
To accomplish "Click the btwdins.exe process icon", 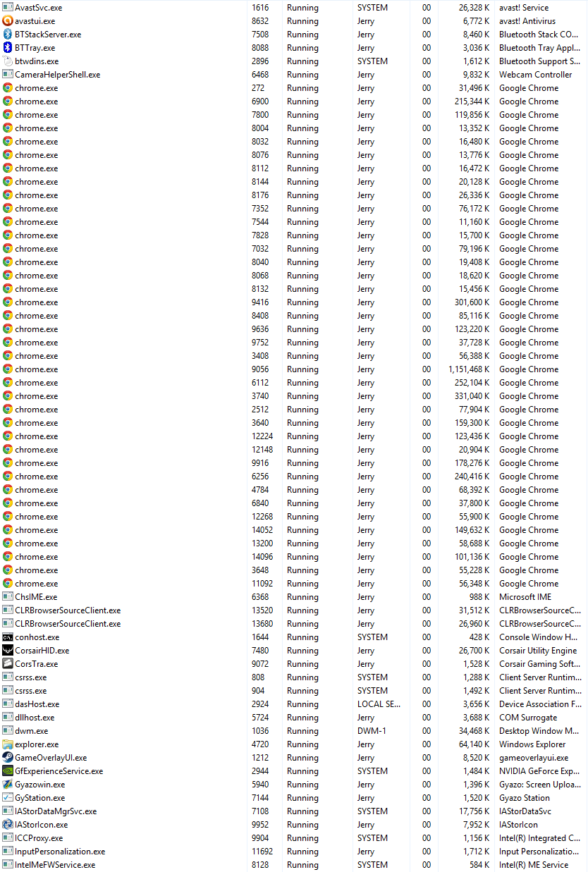I will pos(8,61).
